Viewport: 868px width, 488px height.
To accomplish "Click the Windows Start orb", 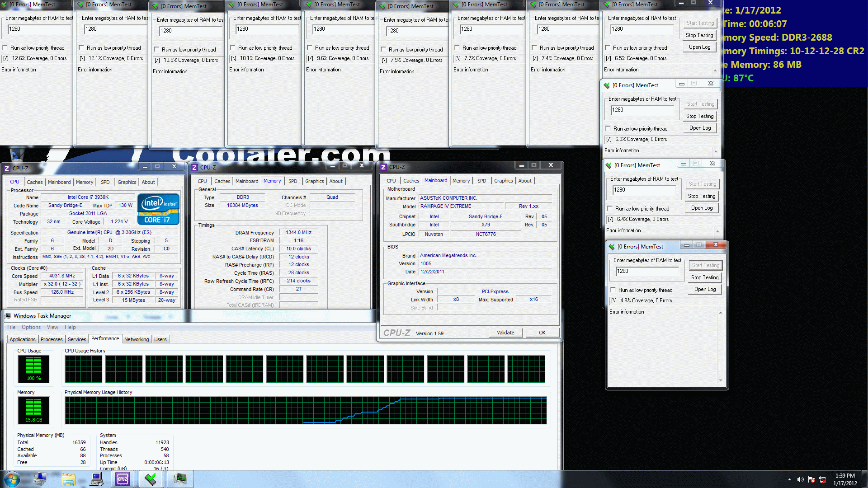I will click(12, 479).
